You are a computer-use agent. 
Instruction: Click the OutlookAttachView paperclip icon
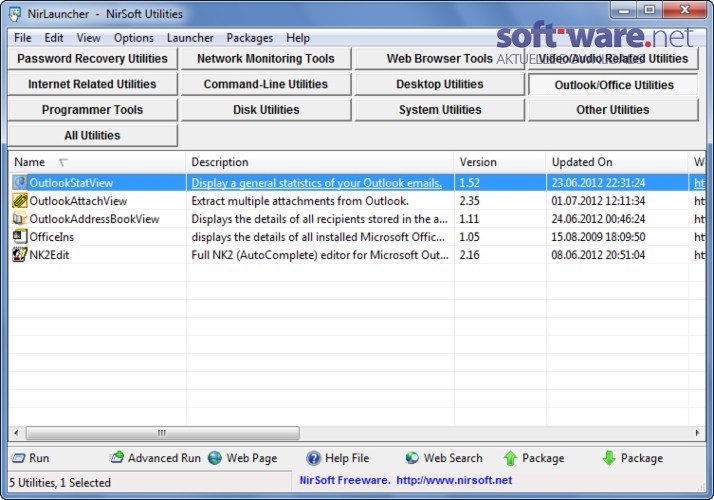pyautogui.click(x=20, y=201)
